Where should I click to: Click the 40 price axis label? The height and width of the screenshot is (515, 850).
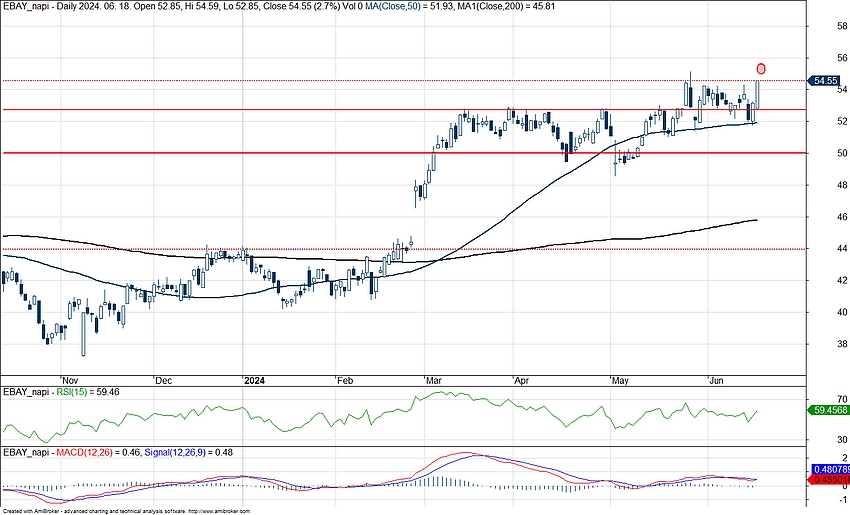click(842, 312)
